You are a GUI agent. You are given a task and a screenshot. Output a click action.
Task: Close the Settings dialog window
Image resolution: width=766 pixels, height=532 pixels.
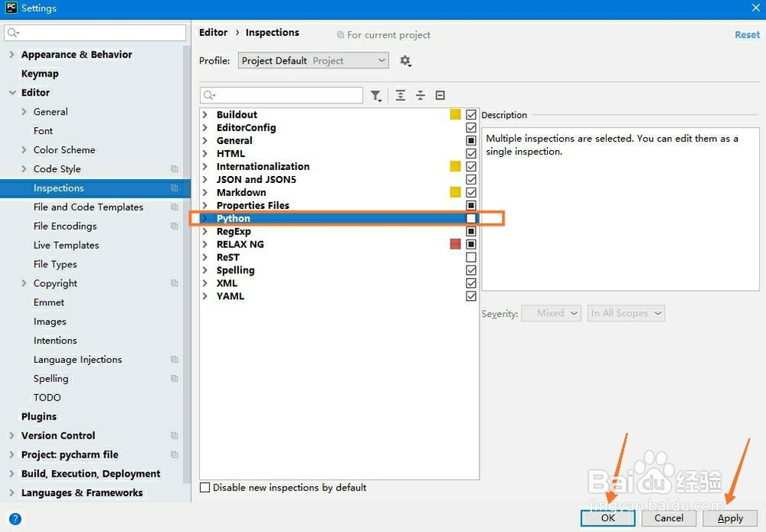(x=755, y=8)
